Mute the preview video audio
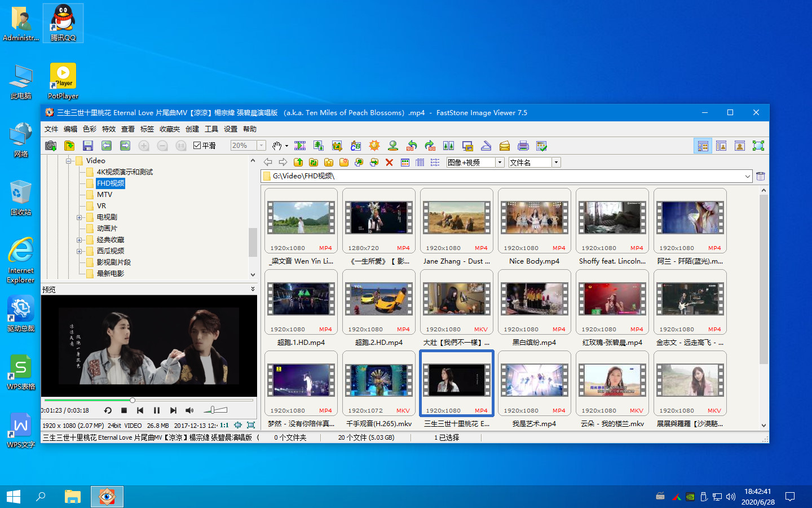Viewport: 812px width, 508px height. [x=189, y=410]
